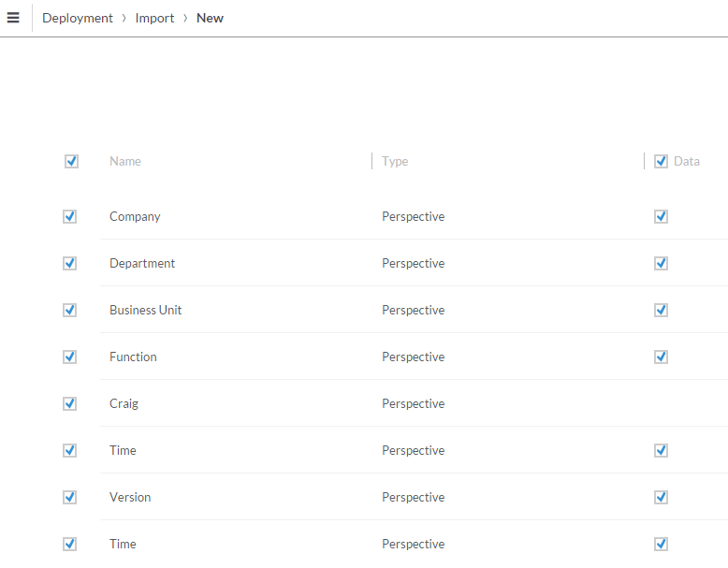Image resolution: width=728 pixels, height=568 pixels.
Task: Disable Data checkbox for Version
Action: pos(662,497)
